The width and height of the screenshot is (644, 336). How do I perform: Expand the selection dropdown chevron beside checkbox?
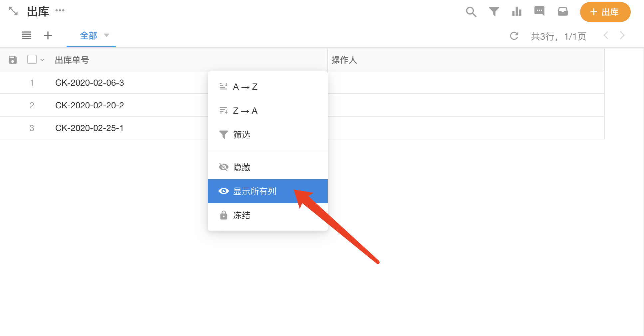[42, 60]
